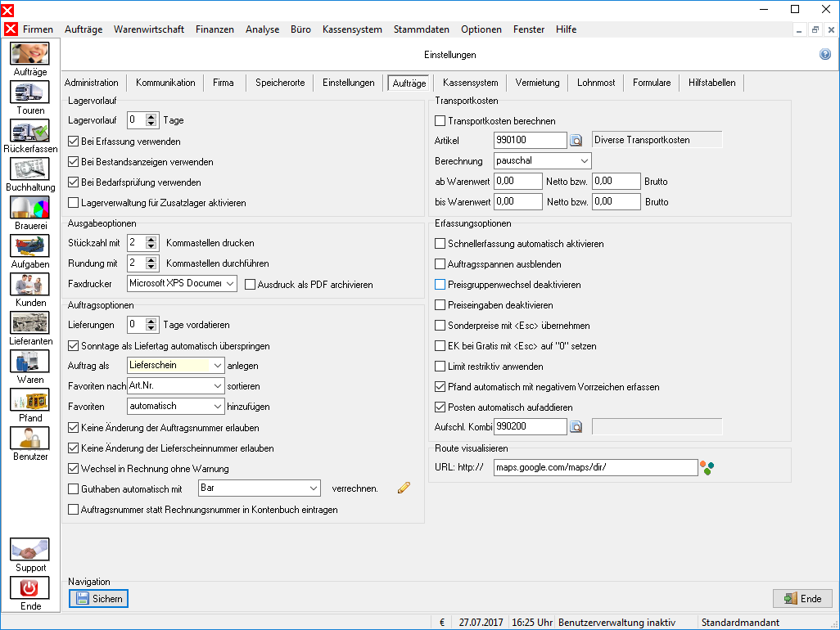840x630 pixels.
Task: Open the Stammdaten menu
Action: [x=422, y=29]
